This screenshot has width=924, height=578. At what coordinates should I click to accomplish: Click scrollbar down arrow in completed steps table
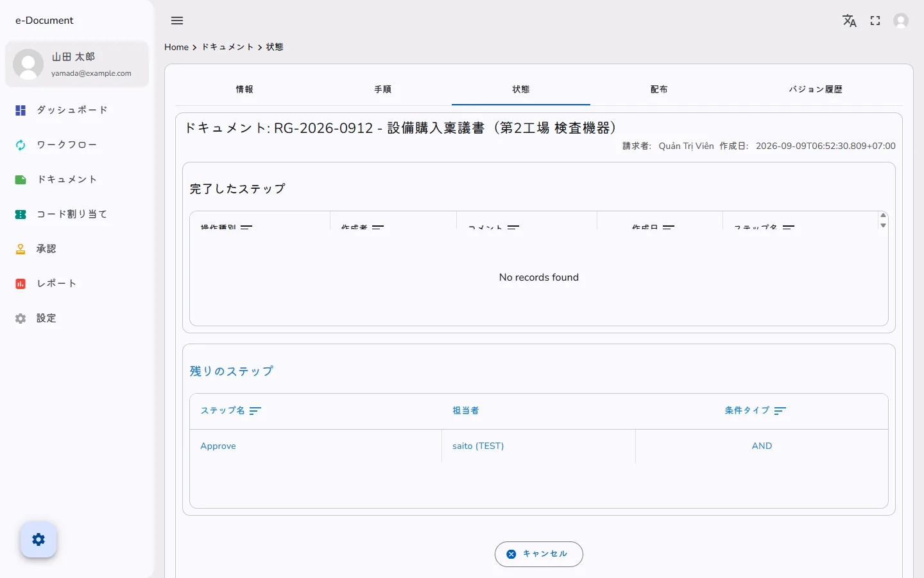pos(883,225)
